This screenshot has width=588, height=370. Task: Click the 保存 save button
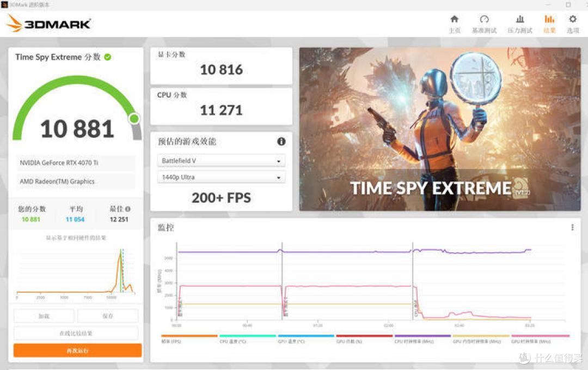tap(108, 316)
